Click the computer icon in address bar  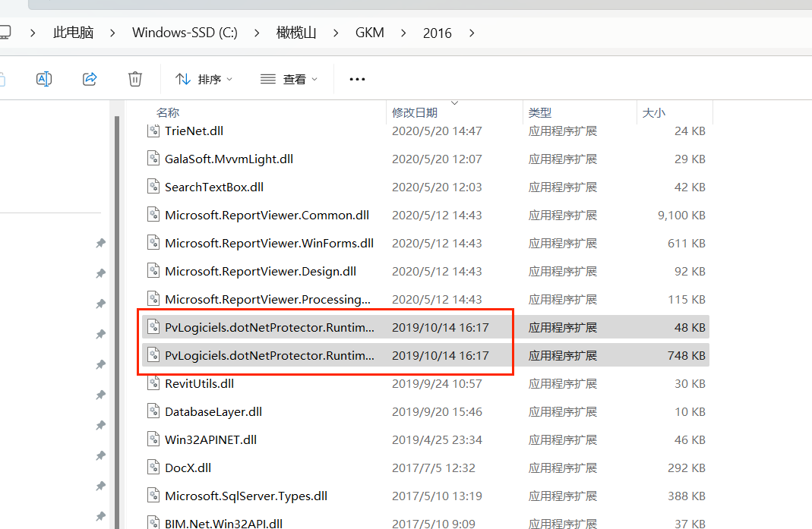click(x=5, y=33)
